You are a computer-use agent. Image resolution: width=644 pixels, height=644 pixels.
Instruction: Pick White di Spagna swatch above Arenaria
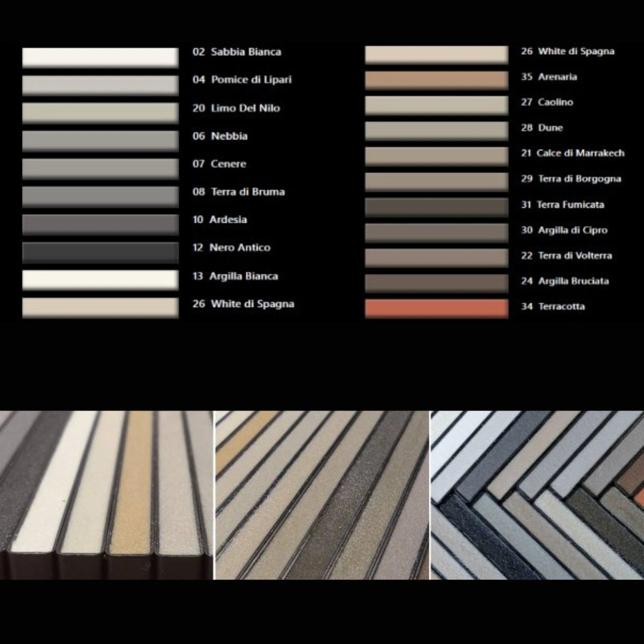[x=436, y=55]
